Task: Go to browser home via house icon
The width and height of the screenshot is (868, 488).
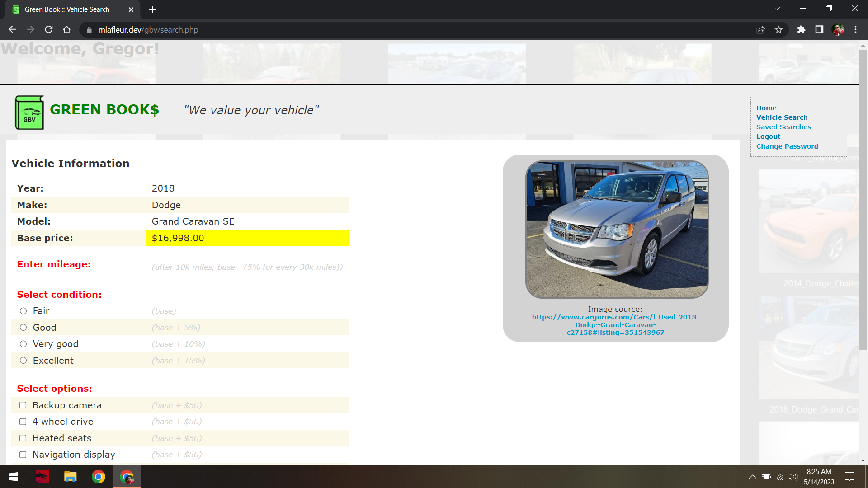Action: 66,30
